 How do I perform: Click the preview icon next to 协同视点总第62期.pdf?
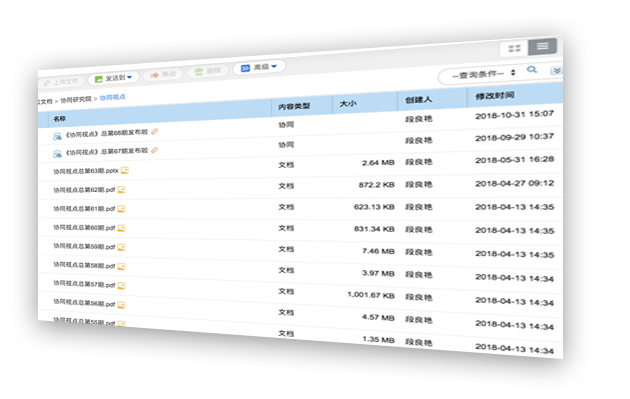(x=121, y=190)
